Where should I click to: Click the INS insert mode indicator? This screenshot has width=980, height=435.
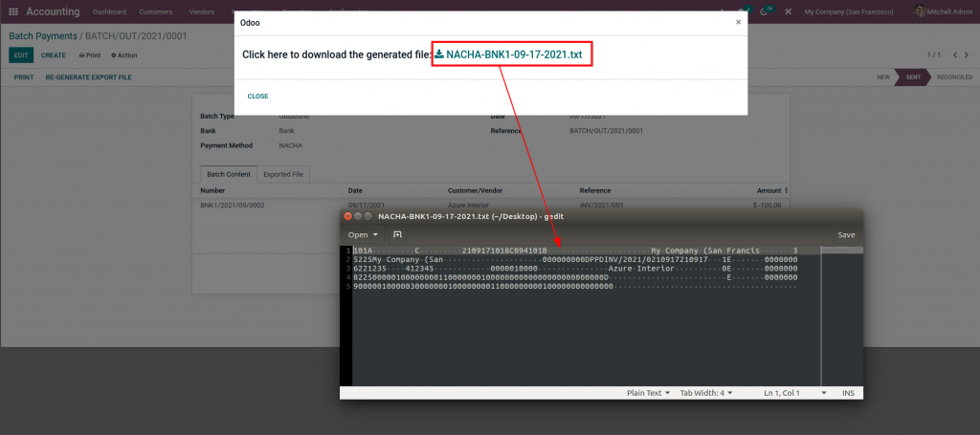pos(848,393)
